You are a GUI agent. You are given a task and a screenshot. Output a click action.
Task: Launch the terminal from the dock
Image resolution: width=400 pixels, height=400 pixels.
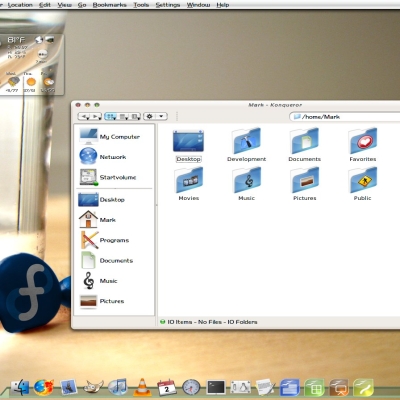point(216,387)
